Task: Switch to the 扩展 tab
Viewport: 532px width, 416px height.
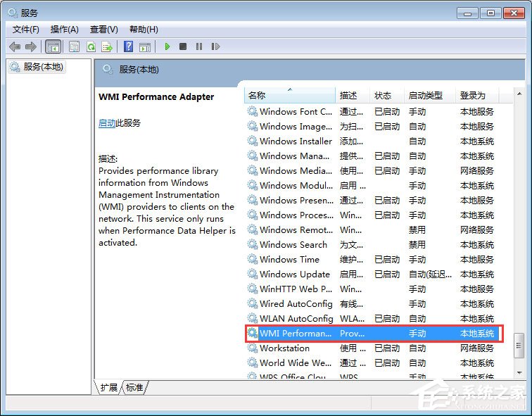Action: coord(108,387)
